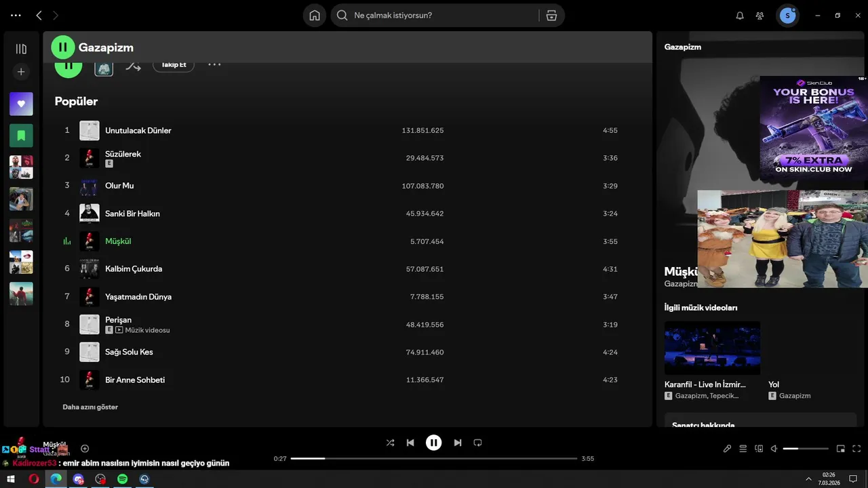Open the Spotify three-dot app menu
The height and width of the screenshot is (488, 868).
16,15
